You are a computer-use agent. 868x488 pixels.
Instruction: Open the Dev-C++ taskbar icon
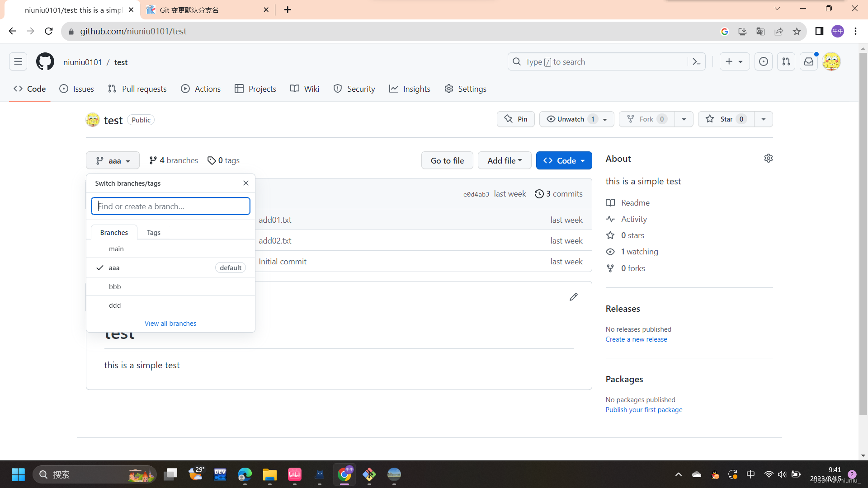click(x=220, y=474)
